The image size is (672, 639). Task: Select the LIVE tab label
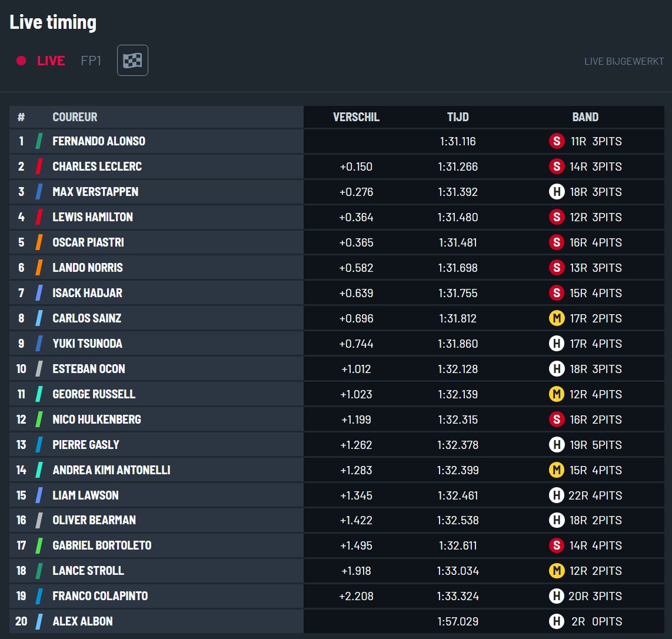pyautogui.click(x=51, y=61)
